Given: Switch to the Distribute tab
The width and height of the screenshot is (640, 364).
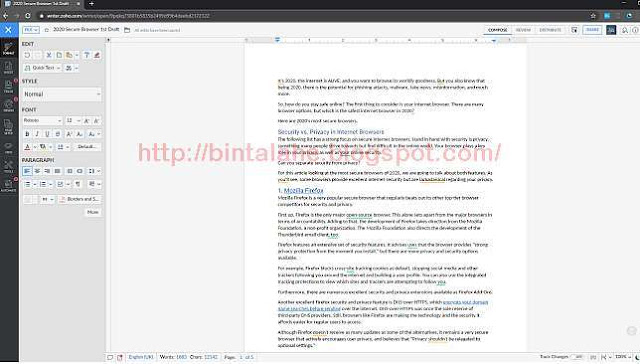Looking at the screenshot, I should [x=550, y=30].
